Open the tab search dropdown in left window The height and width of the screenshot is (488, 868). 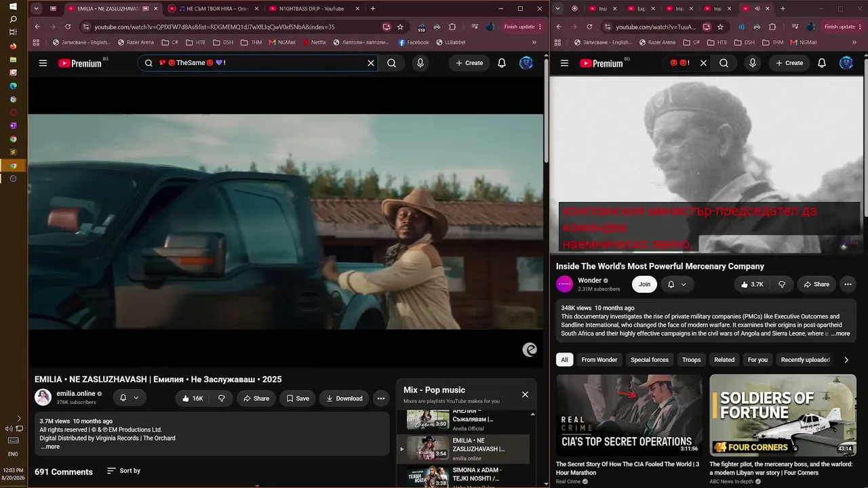36,9
